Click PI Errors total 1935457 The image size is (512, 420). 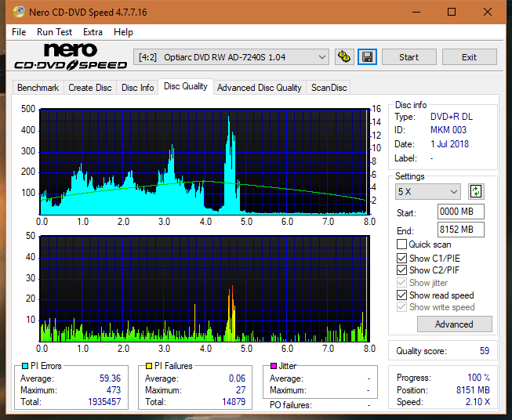[104, 402]
